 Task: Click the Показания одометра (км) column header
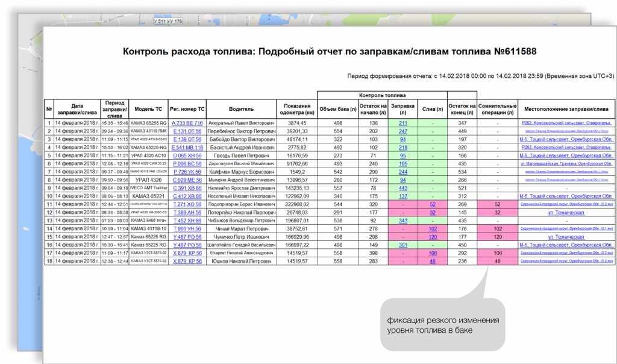(x=297, y=109)
